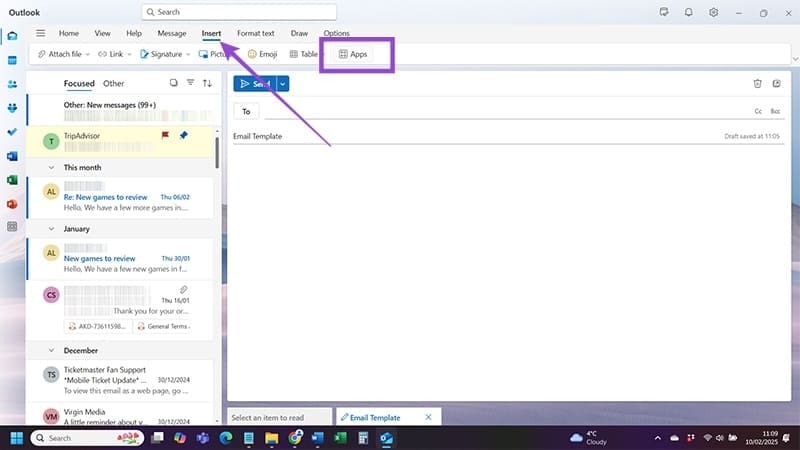Open Microsoft Edge from the taskbar
The width and height of the screenshot is (800, 450).
[226, 438]
